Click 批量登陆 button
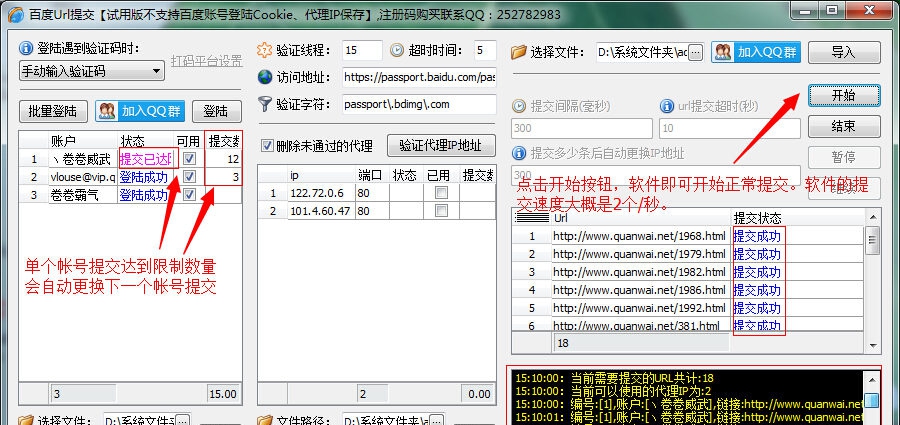Image resolution: width=900 pixels, height=425 pixels. (53, 111)
